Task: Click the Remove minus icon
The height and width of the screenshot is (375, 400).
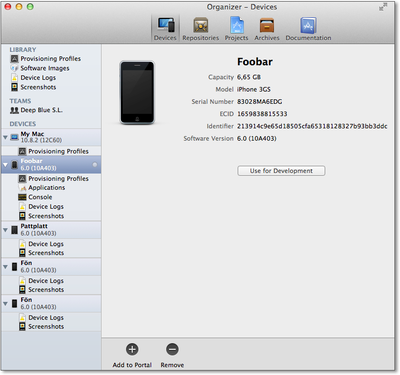Action: (172, 349)
